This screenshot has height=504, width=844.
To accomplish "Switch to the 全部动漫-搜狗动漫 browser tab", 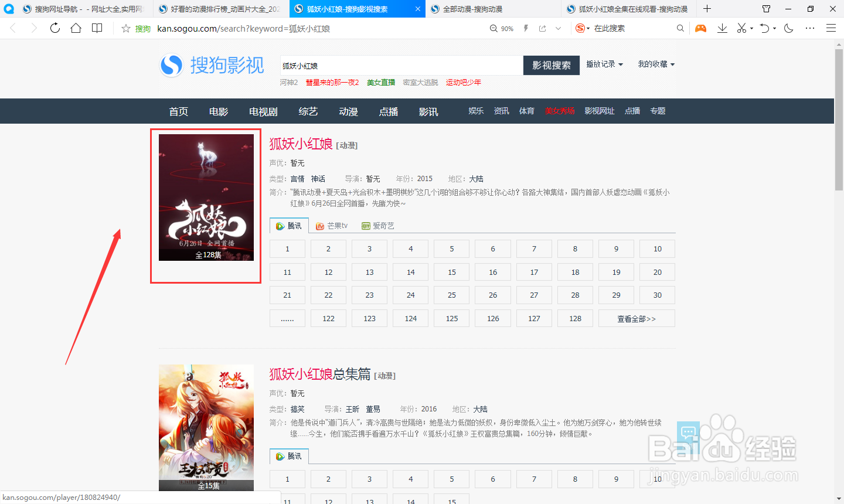I will [x=492, y=9].
